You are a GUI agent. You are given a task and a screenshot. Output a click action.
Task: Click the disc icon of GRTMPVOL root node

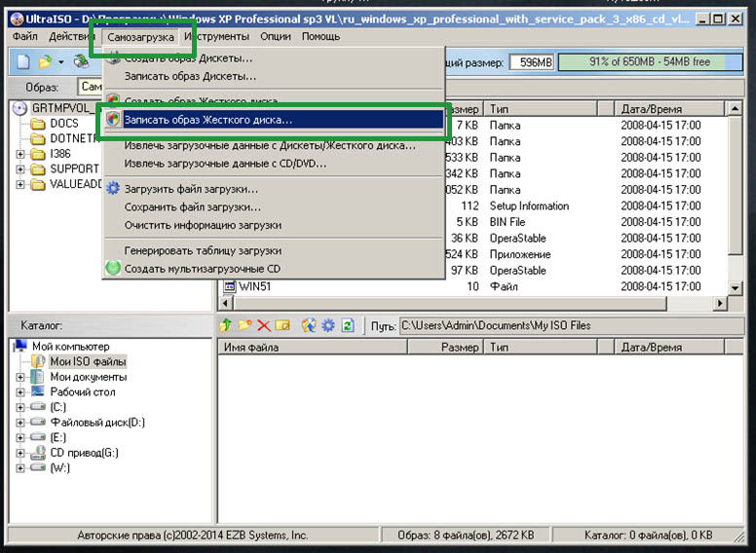click(19, 108)
